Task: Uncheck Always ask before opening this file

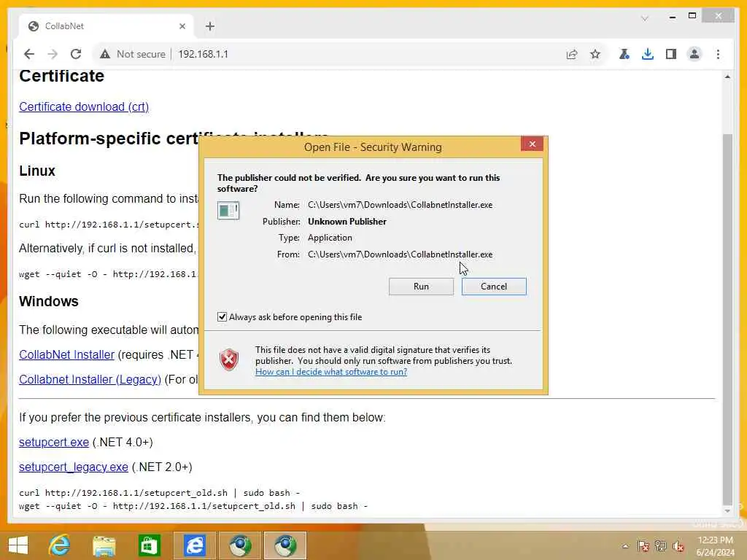Action: click(222, 316)
